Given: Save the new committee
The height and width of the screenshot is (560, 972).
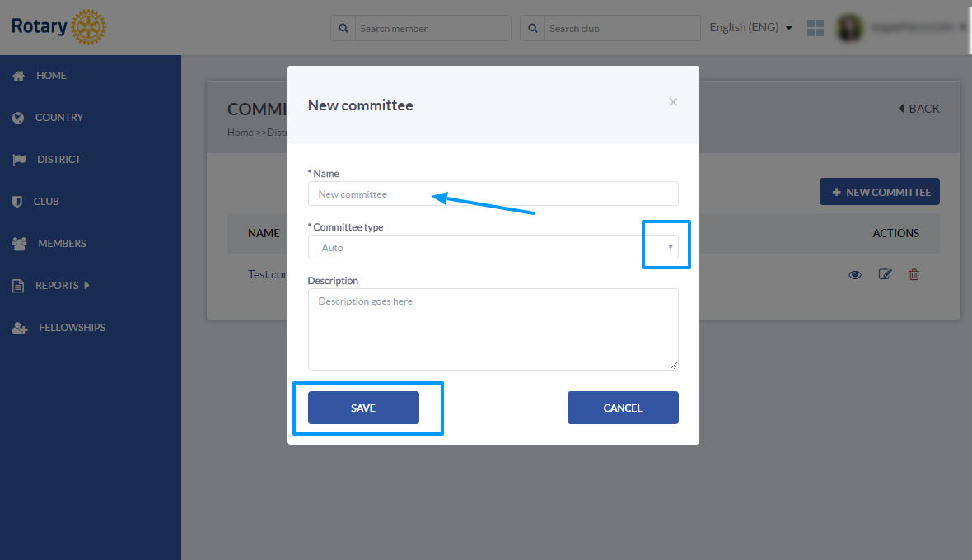Looking at the screenshot, I should click(x=363, y=408).
